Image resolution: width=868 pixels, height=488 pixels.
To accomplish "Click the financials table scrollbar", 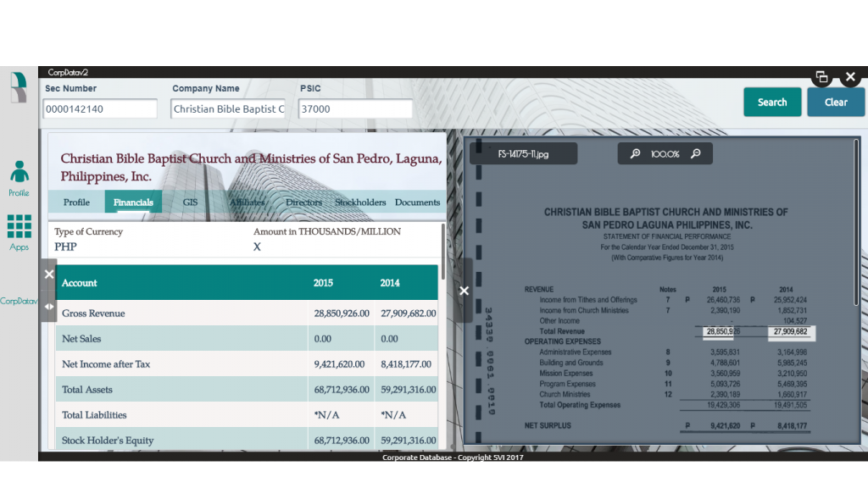I will (x=442, y=252).
